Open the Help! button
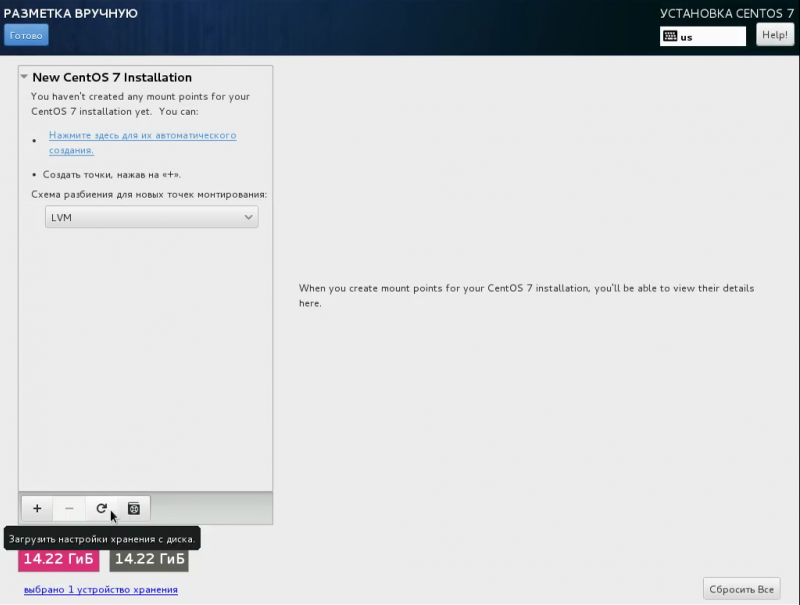The height and width of the screenshot is (605, 800). 774,35
